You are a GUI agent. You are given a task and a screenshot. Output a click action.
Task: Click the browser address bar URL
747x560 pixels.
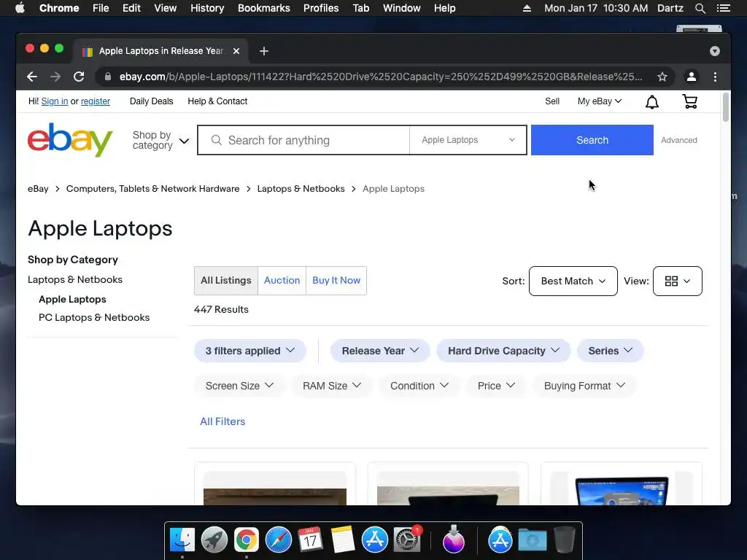click(x=381, y=77)
